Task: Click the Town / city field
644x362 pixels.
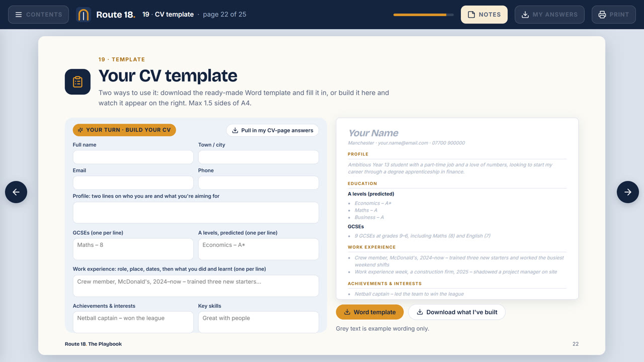Action: point(259,157)
